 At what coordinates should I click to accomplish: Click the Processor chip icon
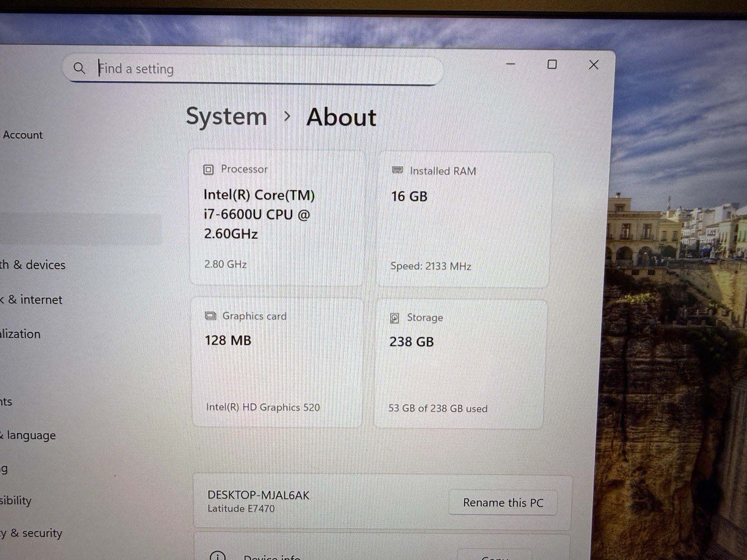(208, 169)
